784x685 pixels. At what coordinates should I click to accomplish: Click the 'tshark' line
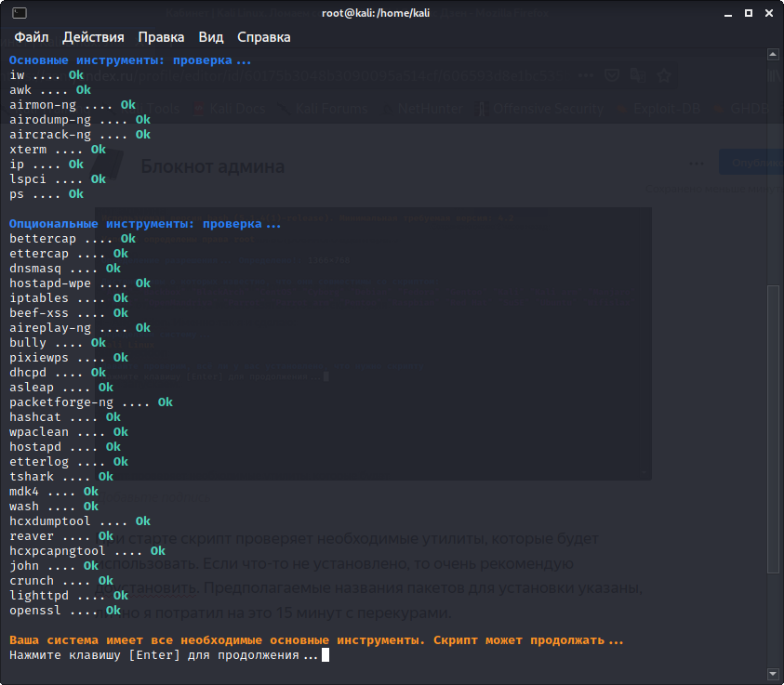pos(61,477)
